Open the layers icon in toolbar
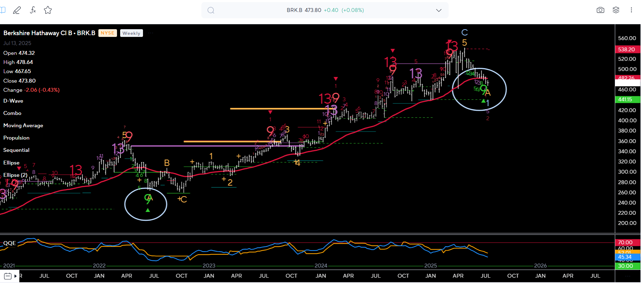The width and height of the screenshot is (644, 284). point(616,10)
